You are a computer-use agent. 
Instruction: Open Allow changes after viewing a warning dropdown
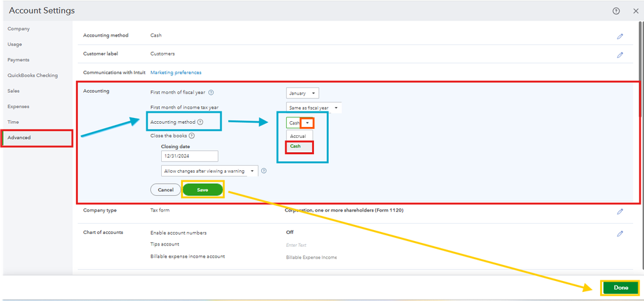pyautogui.click(x=210, y=171)
